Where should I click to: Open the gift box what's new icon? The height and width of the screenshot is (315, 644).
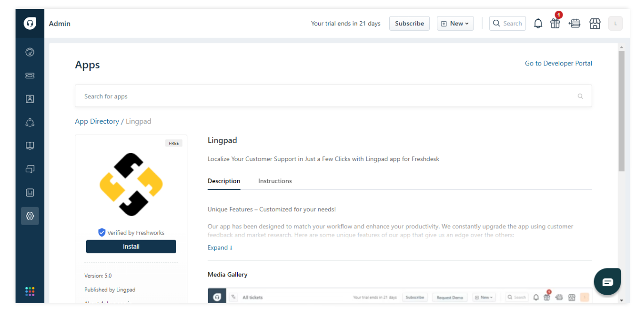(555, 24)
